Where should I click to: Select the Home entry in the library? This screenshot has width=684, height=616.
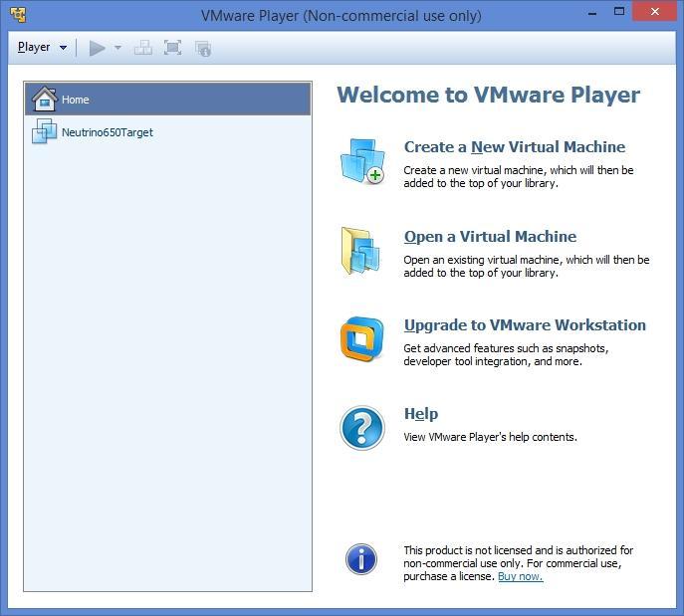pyautogui.click(x=168, y=100)
